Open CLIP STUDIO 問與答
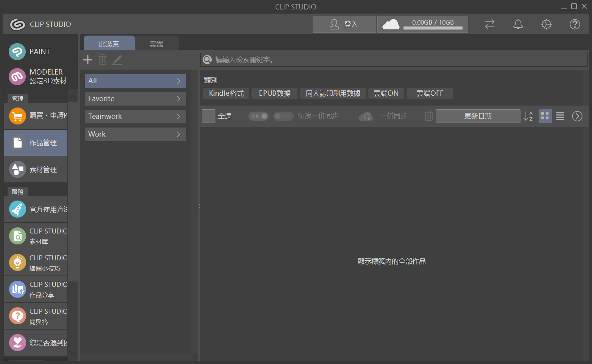The width and height of the screenshot is (592, 364). pyautogui.click(x=36, y=316)
